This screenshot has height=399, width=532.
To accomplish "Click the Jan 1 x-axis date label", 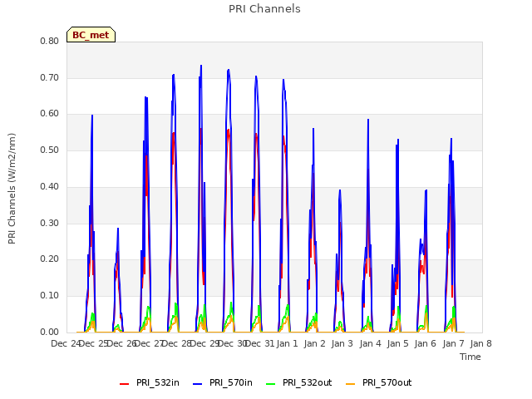I will [287, 343].
